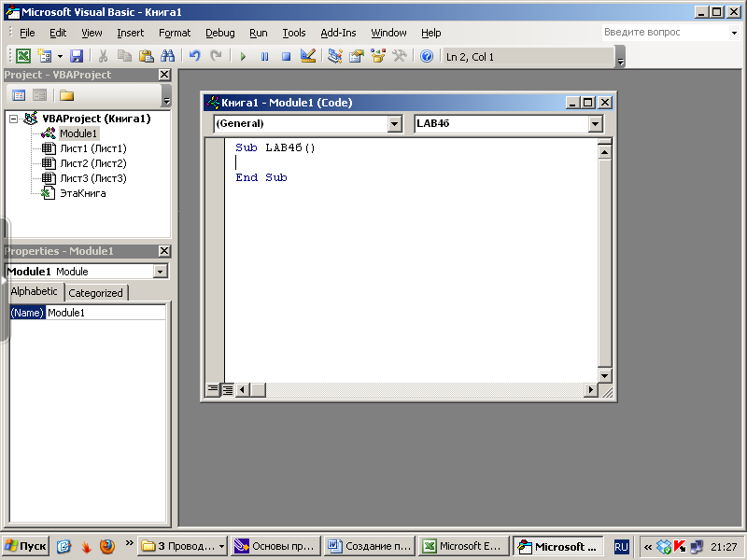Viewport: 747px width, 560px height.
Task: Click the Redo arrow icon
Action: tap(216, 56)
